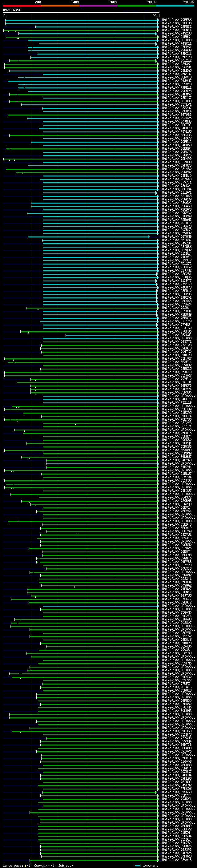Click the red identity legend segment

coord(22,6)
